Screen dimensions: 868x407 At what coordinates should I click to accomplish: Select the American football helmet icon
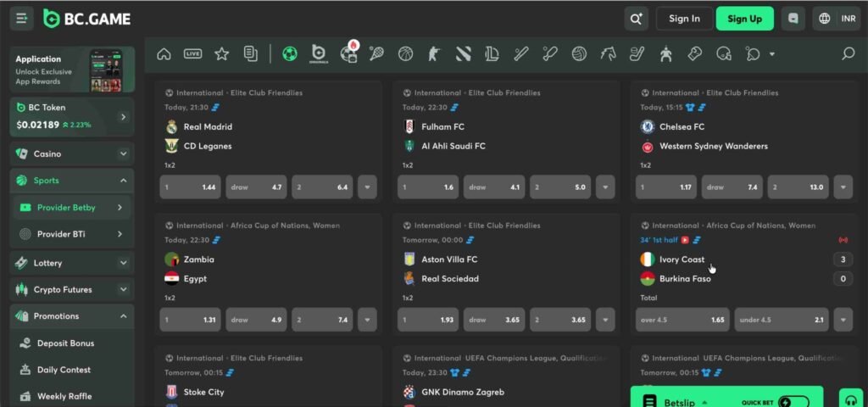coord(724,53)
